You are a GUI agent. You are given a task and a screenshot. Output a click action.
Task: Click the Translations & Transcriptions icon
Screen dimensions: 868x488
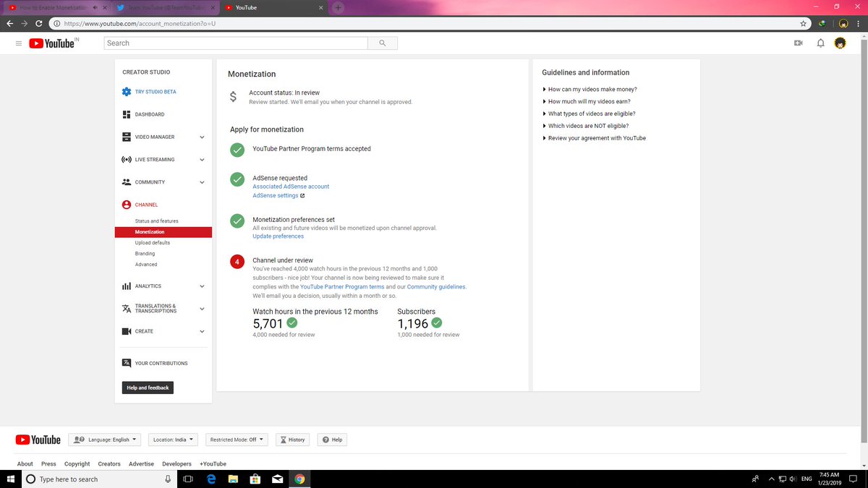click(127, 309)
